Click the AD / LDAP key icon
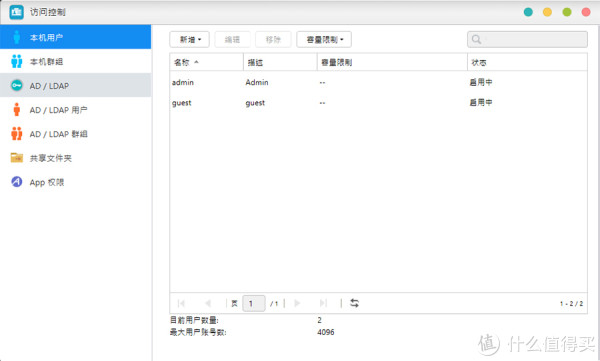The width and height of the screenshot is (600, 361). coord(16,85)
